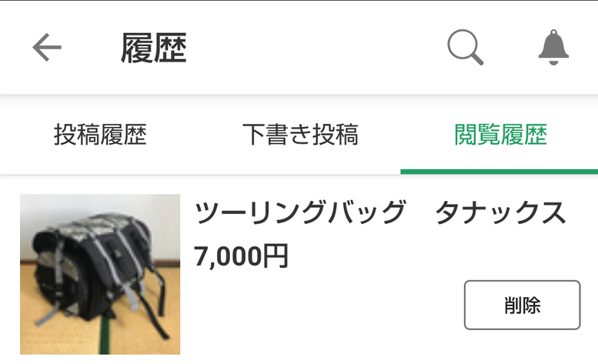Show draft posts under 下書き投稿
The image size is (598, 364).
click(x=300, y=135)
